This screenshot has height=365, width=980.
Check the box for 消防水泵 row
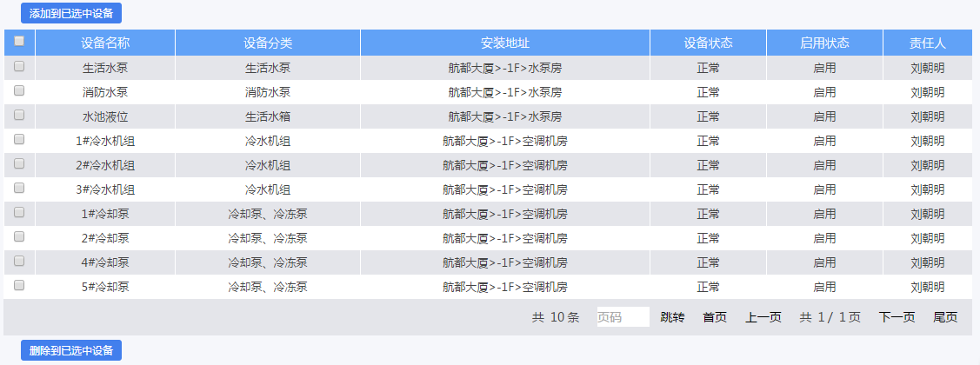[19, 90]
